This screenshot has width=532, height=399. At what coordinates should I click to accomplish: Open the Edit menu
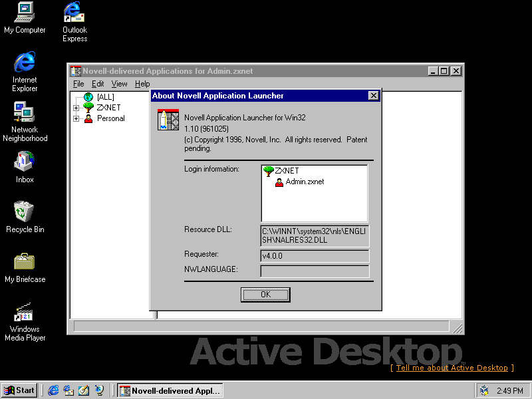click(x=98, y=84)
